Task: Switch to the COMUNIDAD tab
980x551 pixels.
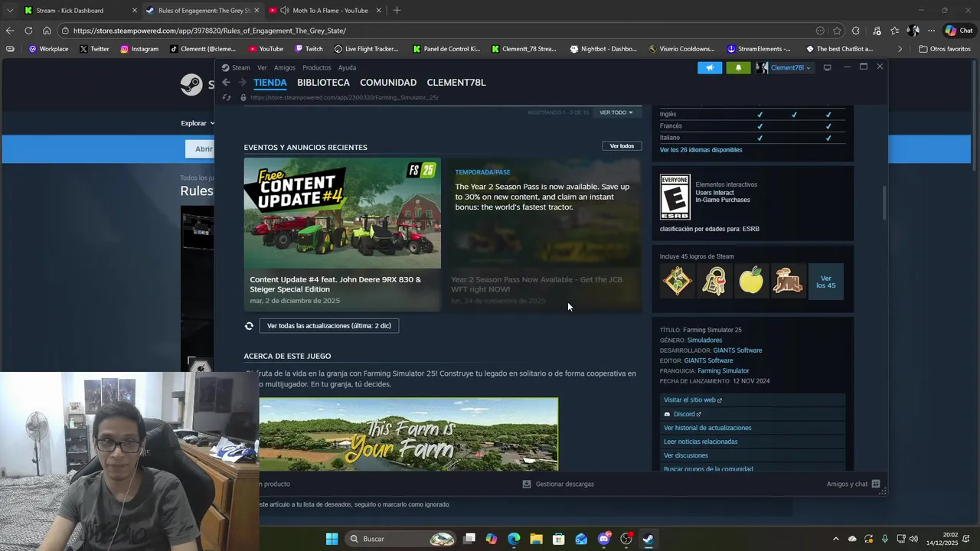Action: point(388,83)
